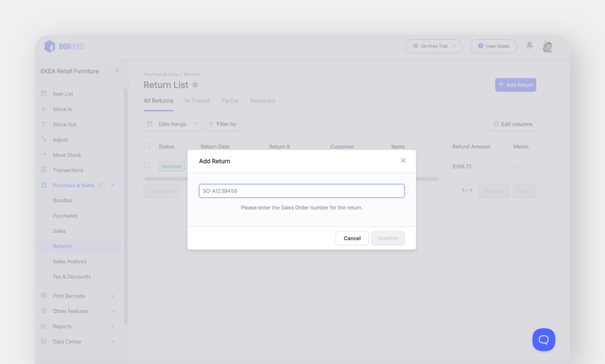Open the Stock In section
605x364 pixels.
click(63, 109)
